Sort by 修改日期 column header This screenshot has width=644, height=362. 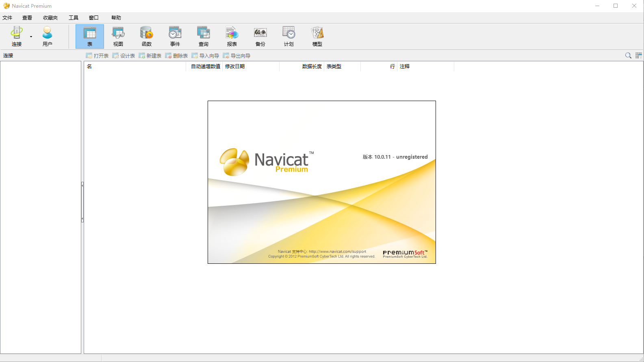coord(251,67)
